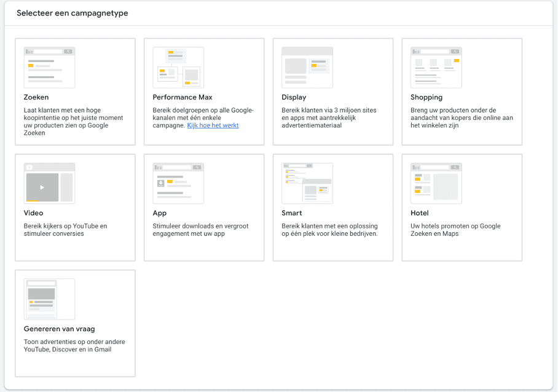Click 'Breng uw producten onder de aandacht' text
This screenshot has height=392, width=558.
[x=462, y=118]
